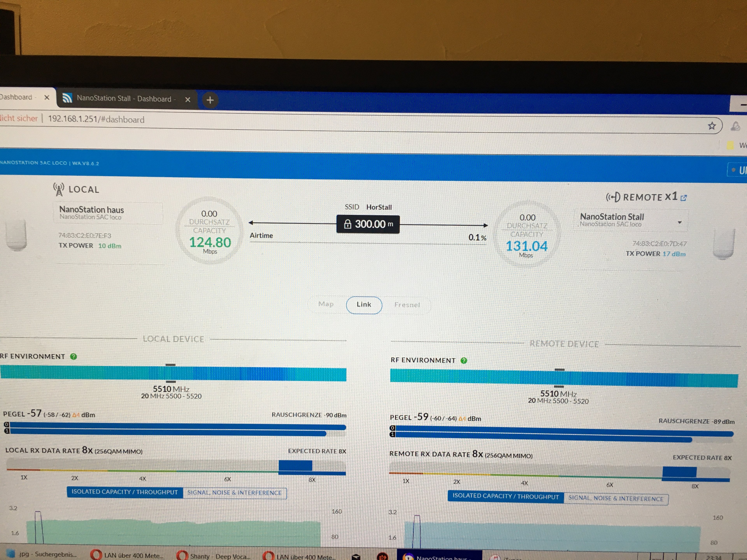The image size is (747, 560).
Task: Click the local RF environment spectrum bar
Action: [x=173, y=374]
